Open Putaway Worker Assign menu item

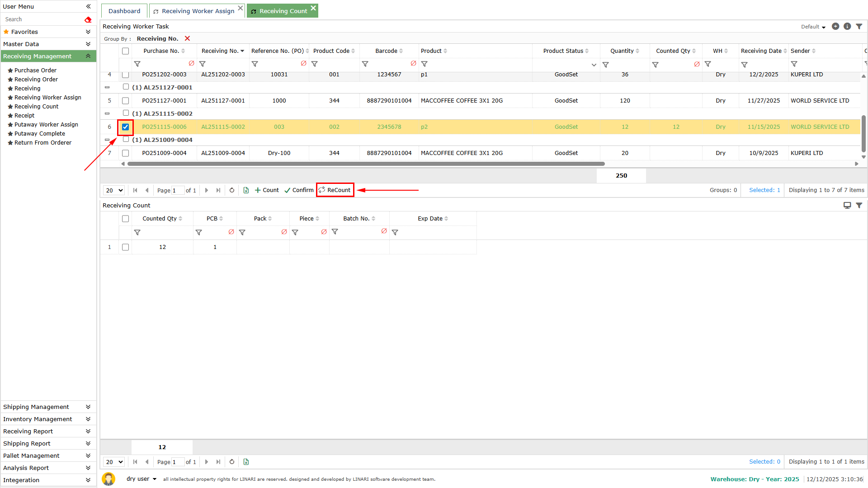click(x=46, y=125)
